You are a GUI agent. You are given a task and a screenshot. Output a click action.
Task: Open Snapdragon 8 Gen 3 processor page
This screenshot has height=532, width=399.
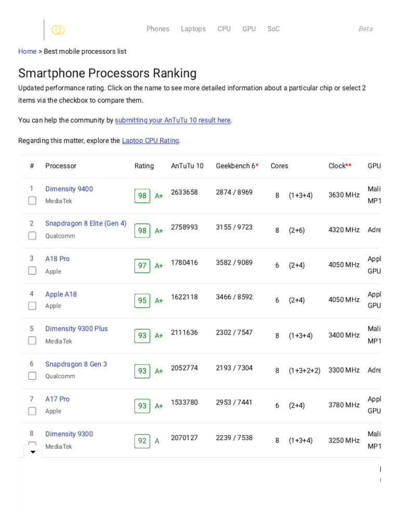point(76,364)
